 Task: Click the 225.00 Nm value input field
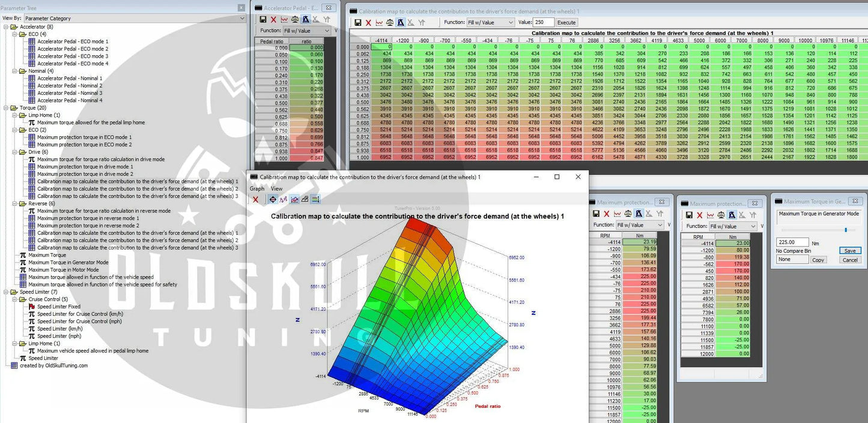(792, 242)
